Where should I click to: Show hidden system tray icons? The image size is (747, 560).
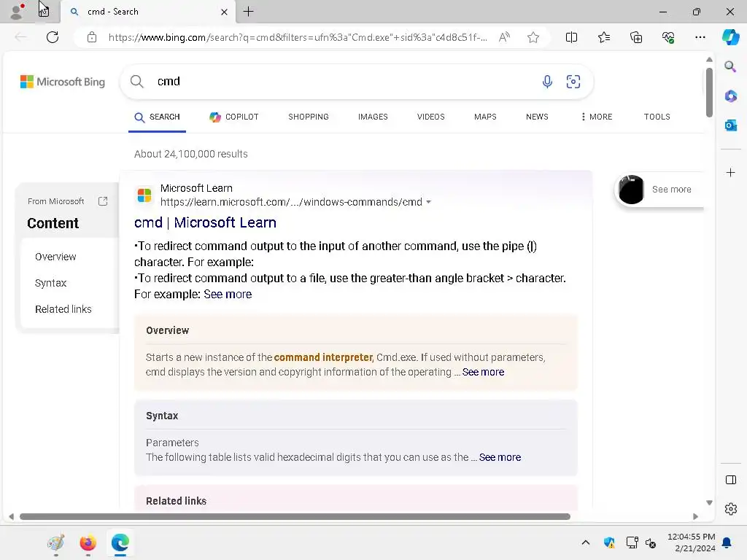tap(586, 542)
